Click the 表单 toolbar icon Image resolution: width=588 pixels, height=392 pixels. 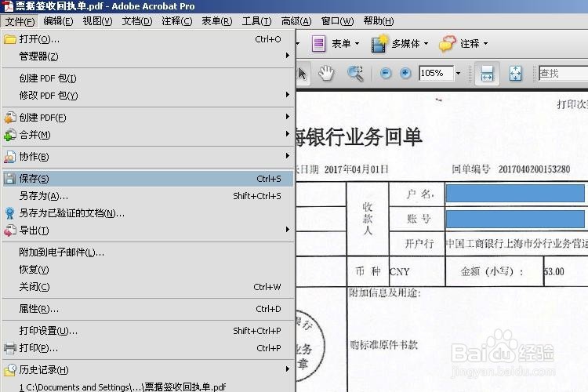tap(318, 44)
